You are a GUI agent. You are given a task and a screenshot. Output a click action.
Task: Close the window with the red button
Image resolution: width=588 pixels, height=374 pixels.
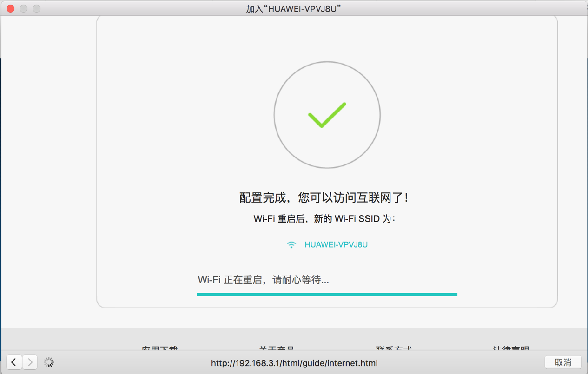pos(10,9)
